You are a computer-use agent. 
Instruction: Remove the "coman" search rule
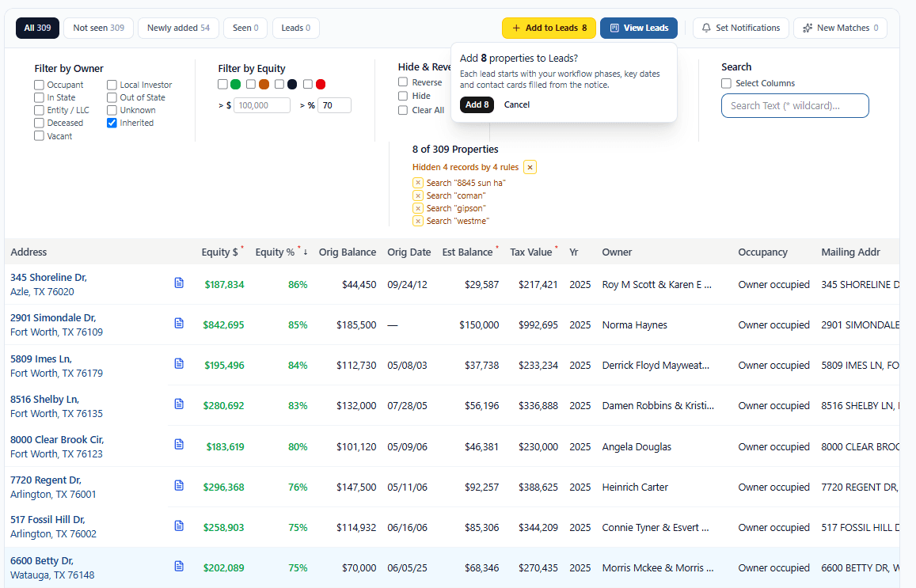click(418, 195)
